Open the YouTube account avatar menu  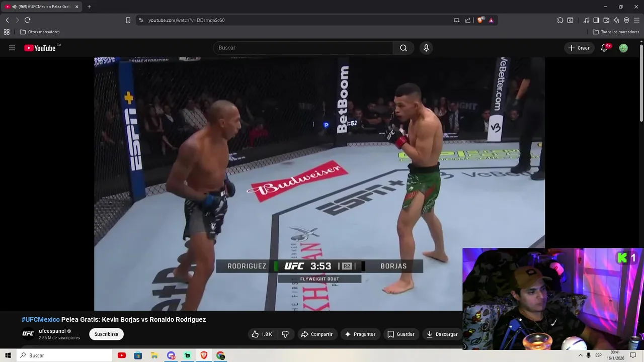click(623, 48)
